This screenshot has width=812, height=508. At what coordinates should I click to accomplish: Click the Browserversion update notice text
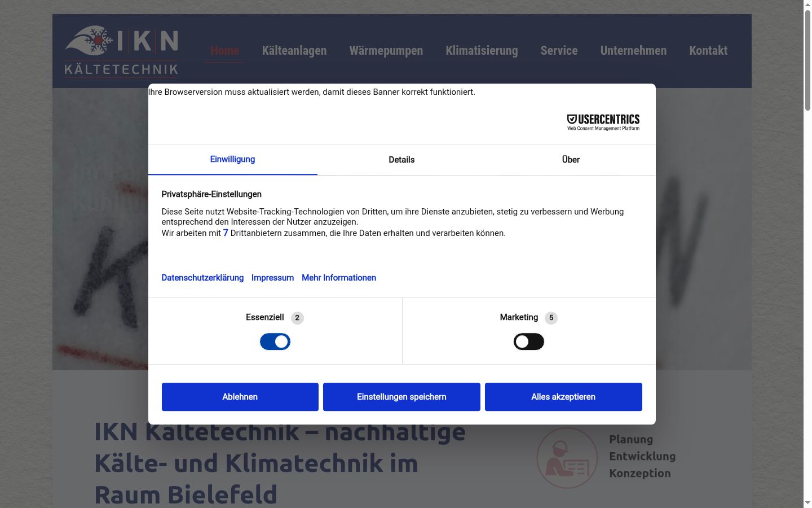coord(312,92)
